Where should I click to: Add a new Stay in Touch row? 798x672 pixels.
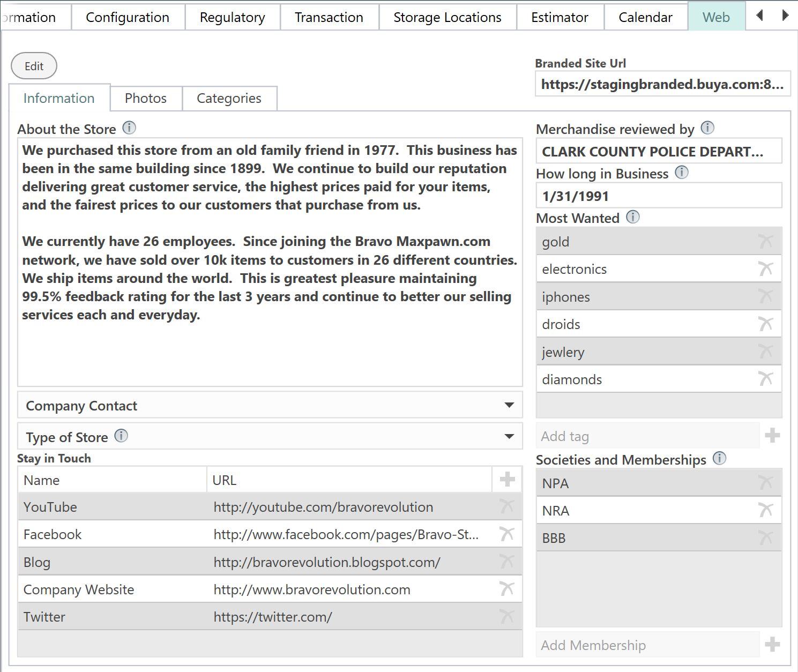click(x=507, y=480)
